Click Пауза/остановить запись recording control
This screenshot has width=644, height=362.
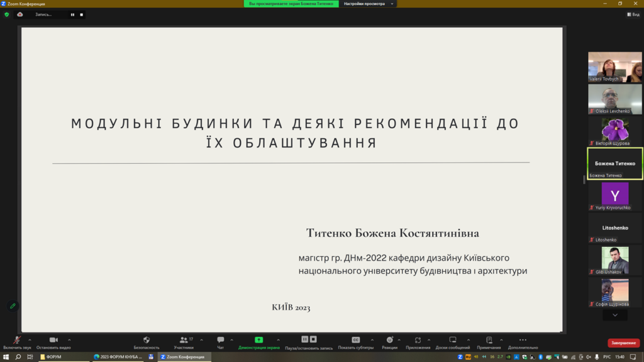click(x=309, y=340)
